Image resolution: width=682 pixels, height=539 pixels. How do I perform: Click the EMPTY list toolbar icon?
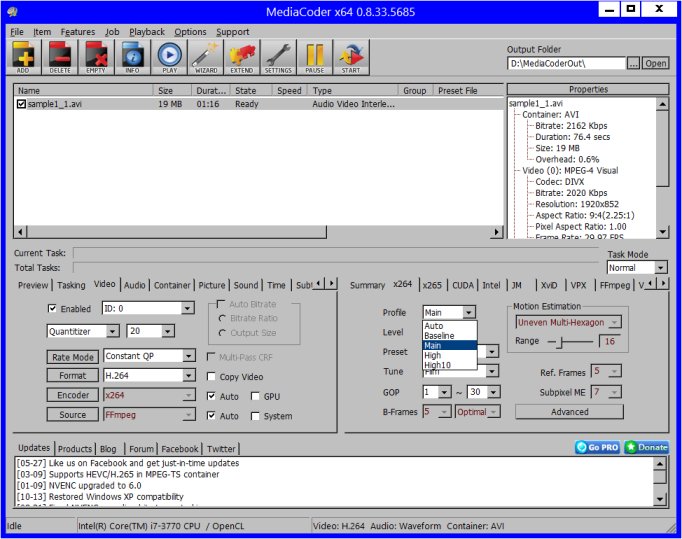click(96, 57)
